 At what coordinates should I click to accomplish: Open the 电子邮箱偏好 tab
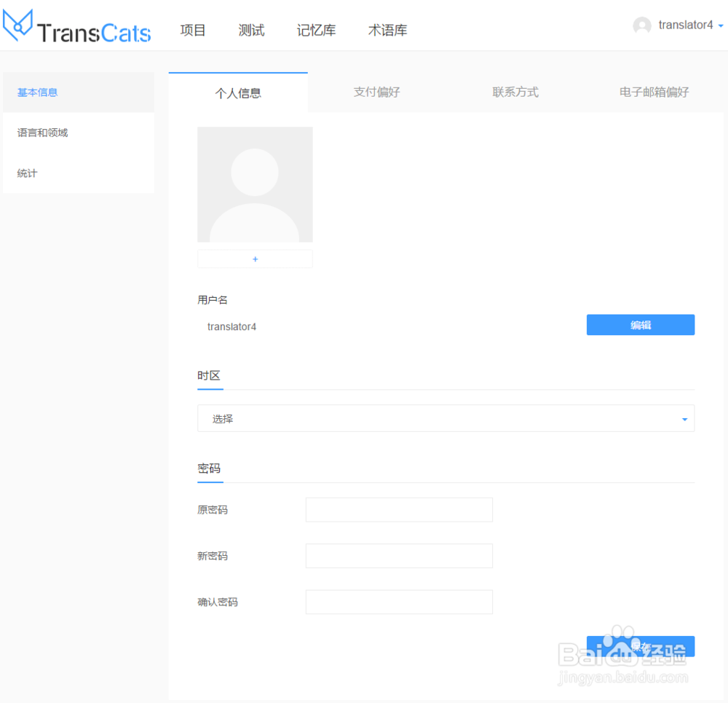pos(654,92)
